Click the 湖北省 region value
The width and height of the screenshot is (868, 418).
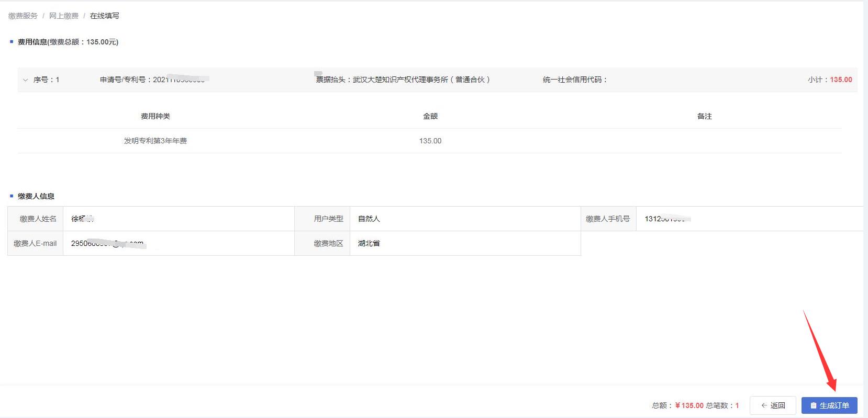click(369, 243)
